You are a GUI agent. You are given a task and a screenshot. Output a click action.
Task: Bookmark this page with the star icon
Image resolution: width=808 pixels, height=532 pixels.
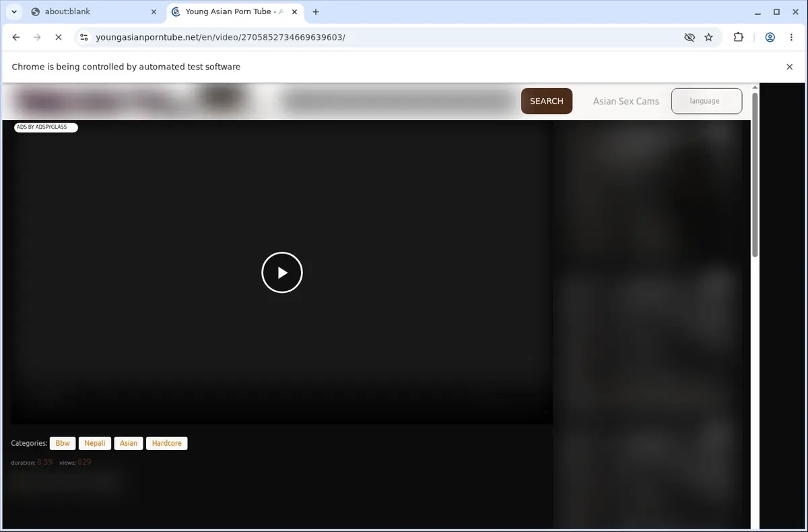[708, 38]
